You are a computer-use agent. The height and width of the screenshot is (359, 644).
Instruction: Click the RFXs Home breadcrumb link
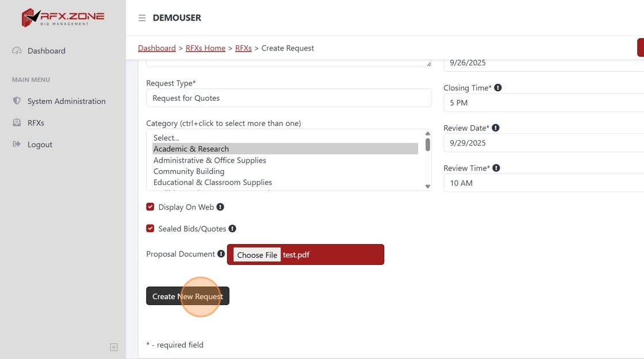[x=205, y=48]
